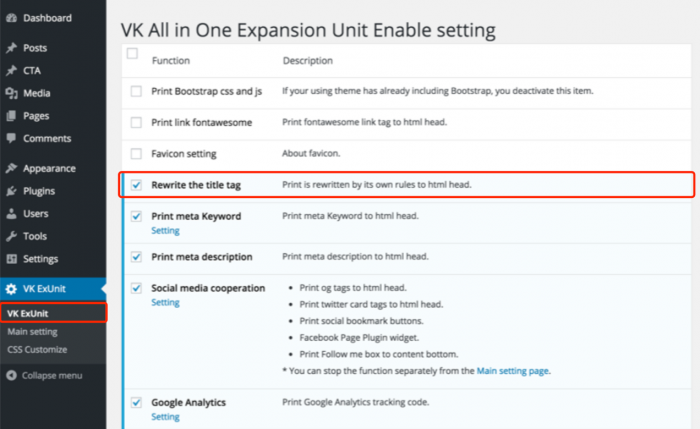This screenshot has width=700, height=429.
Task: Open the Setting link under Print meta Keyword
Action: (165, 230)
